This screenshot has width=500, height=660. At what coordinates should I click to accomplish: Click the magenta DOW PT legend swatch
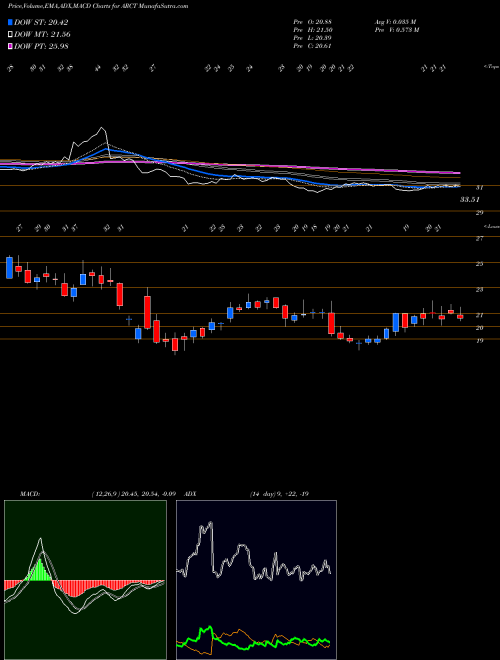point(11,46)
